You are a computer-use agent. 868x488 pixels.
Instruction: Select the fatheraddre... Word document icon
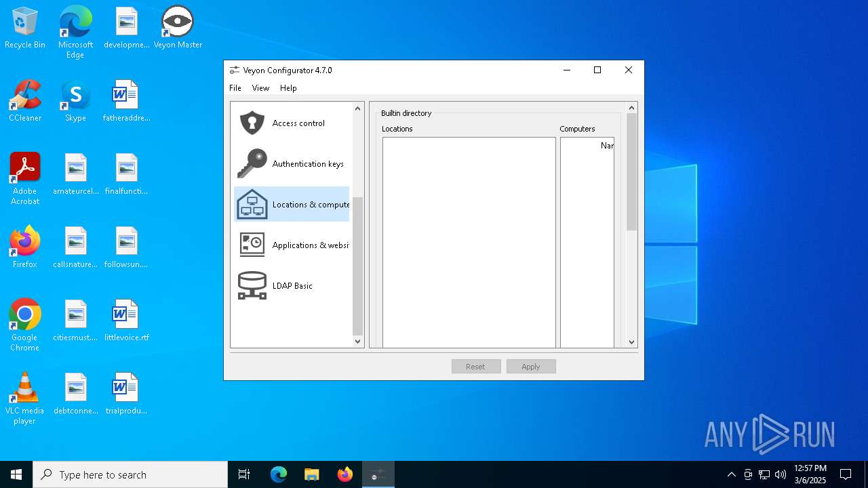(x=126, y=101)
